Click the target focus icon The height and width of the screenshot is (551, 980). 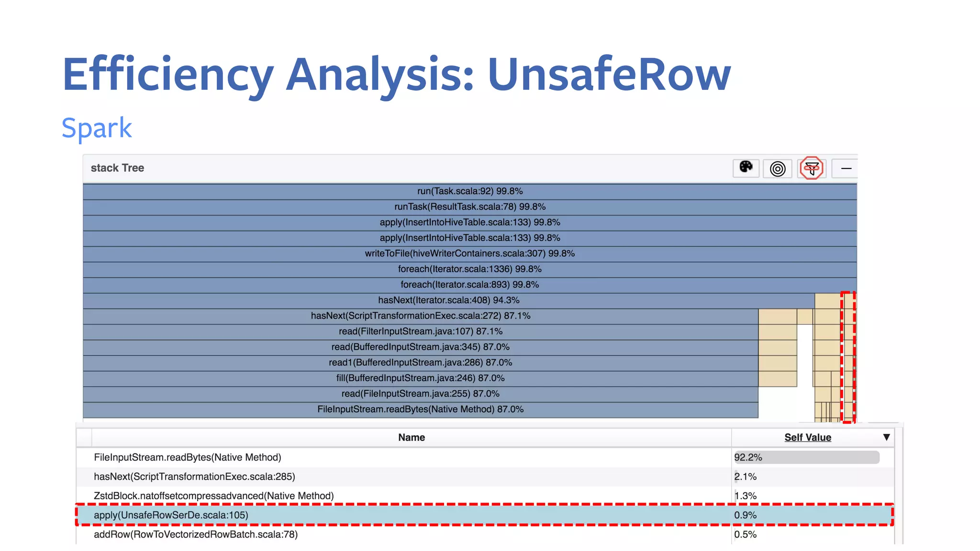(x=778, y=168)
